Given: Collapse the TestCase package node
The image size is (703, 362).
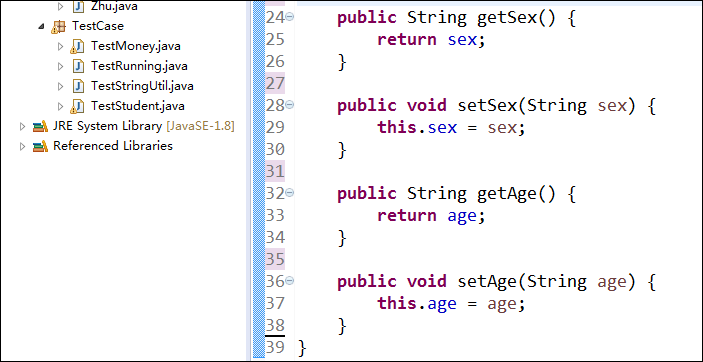Looking at the screenshot, I should 42,26.
